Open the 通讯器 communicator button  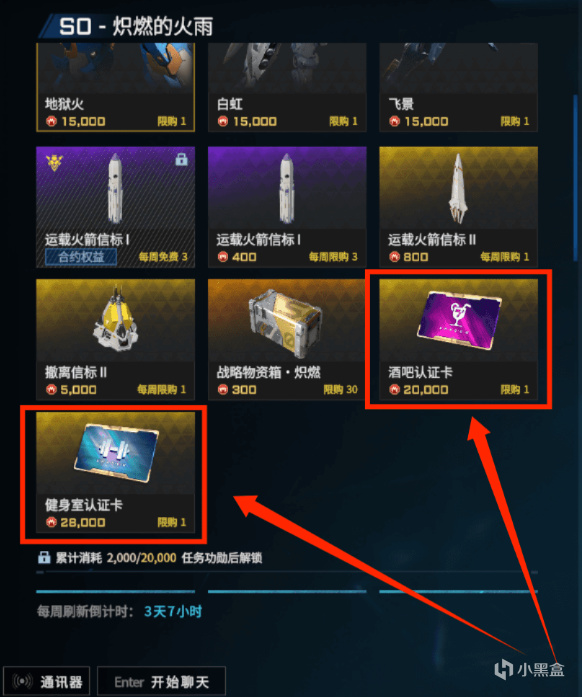pyautogui.click(x=47, y=681)
